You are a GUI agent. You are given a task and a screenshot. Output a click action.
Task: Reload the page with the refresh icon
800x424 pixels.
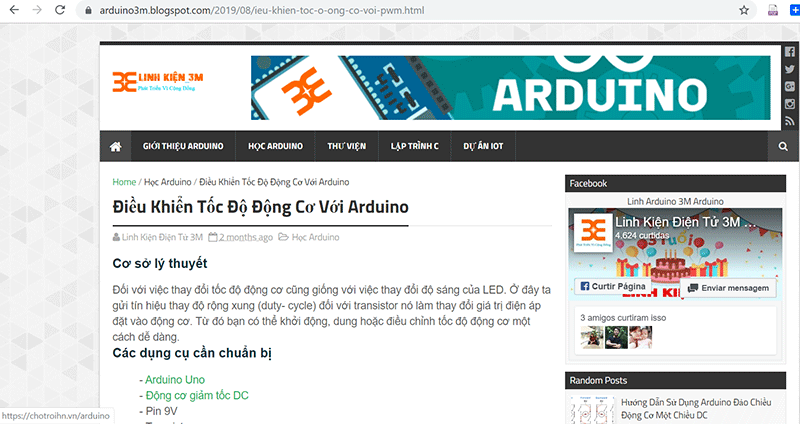coord(60,10)
